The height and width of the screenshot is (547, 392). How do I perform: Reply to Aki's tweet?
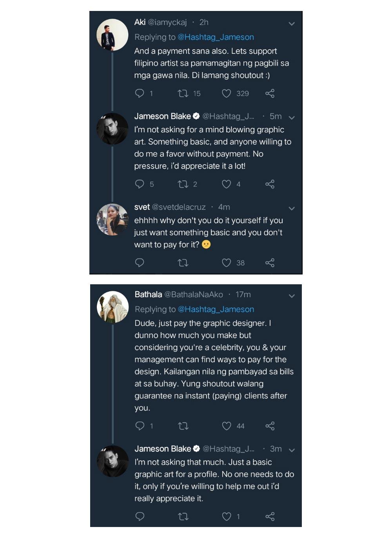(140, 93)
